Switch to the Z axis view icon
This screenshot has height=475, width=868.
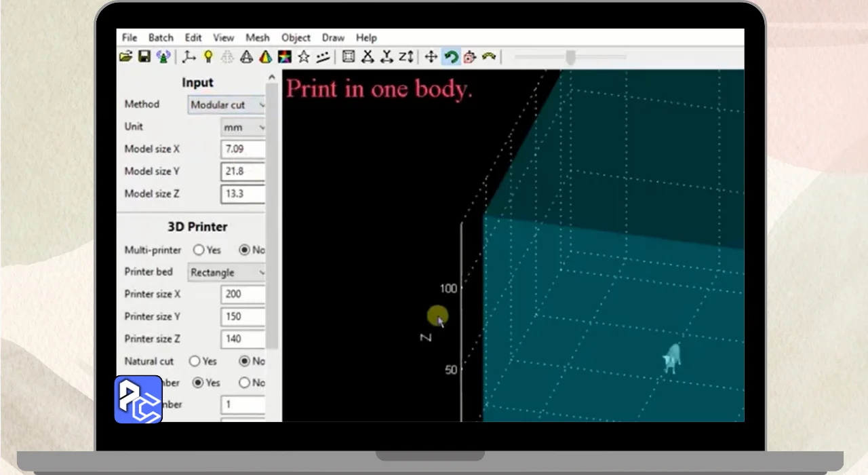point(406,57)
